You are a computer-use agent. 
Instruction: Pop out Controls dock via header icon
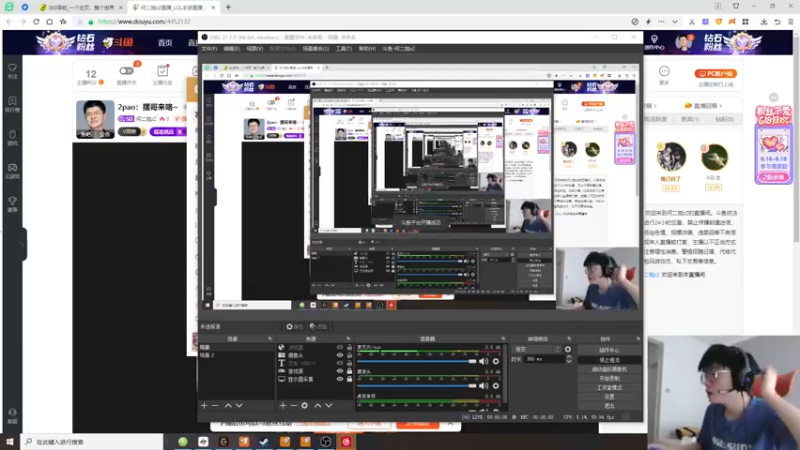638,339
